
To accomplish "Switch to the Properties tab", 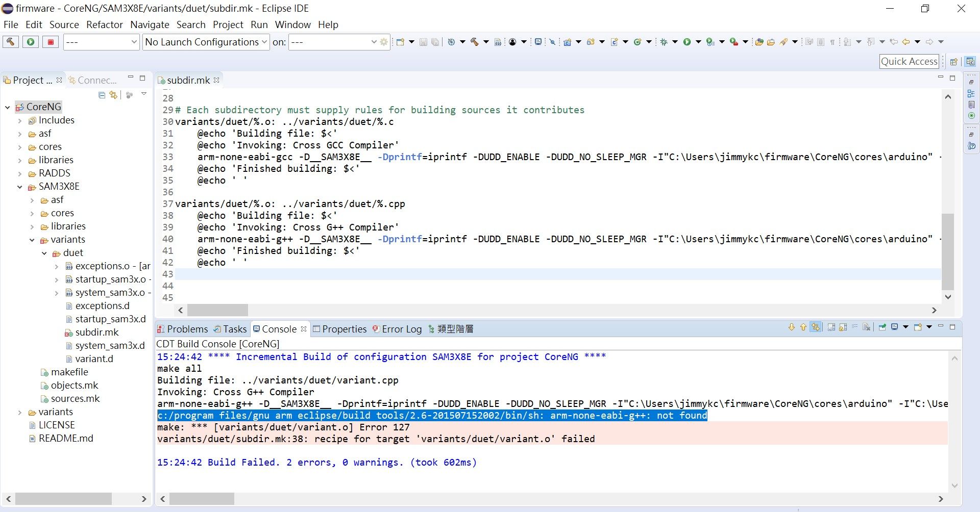I will (x=339, y=329).
